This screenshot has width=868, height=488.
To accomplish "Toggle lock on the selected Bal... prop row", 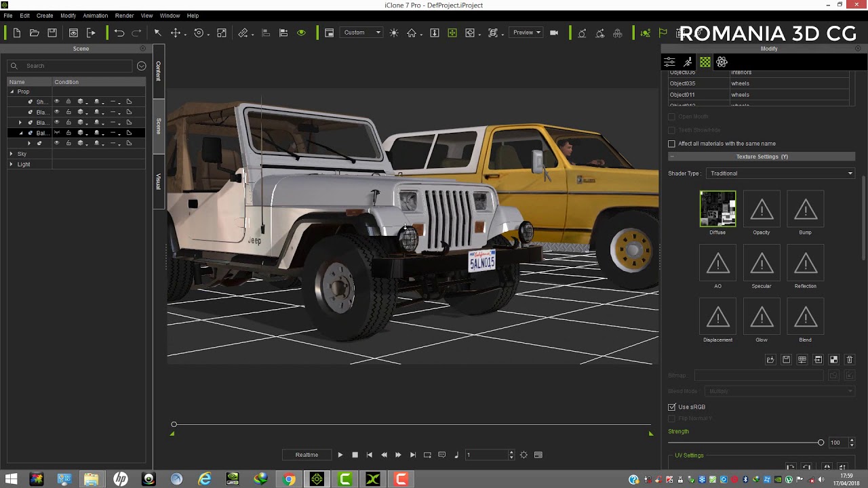I will [68, 133].
